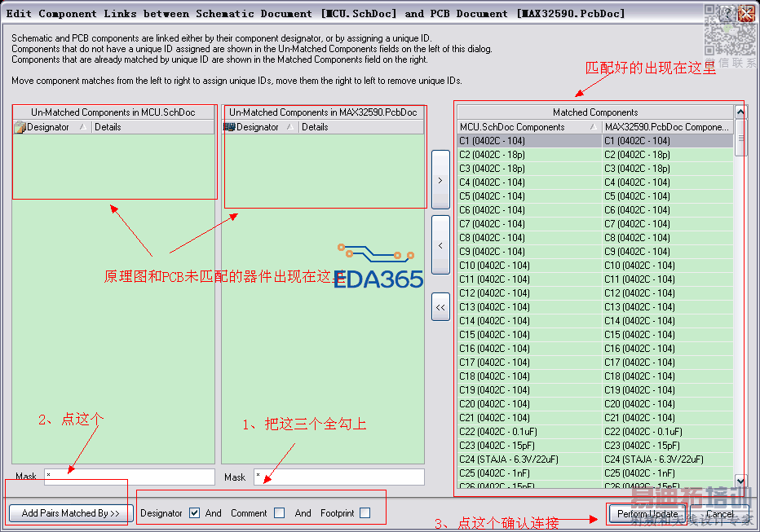Select matched row C17 (0402C - 104)

(x=595, y=363)
